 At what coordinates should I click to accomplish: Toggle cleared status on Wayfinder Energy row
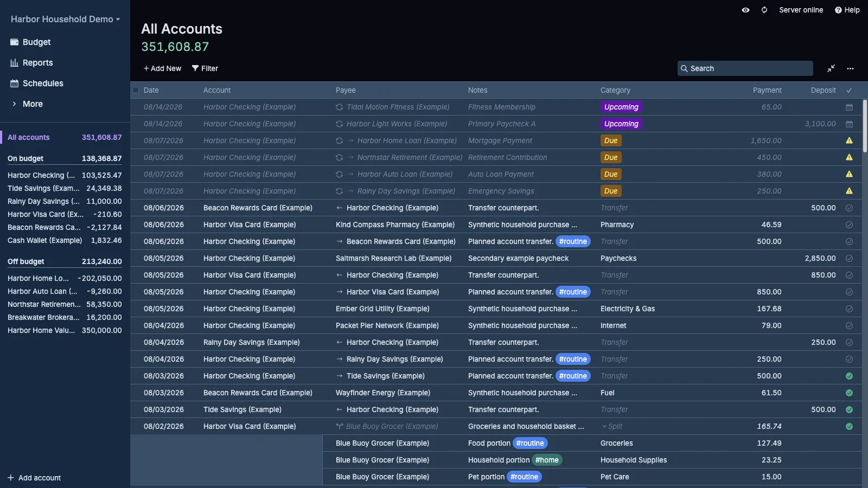[x=849, y=393]
